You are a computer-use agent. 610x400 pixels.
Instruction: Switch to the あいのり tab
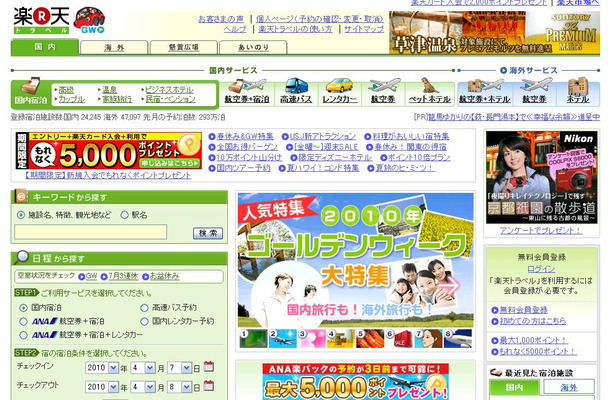coord(253,47)
